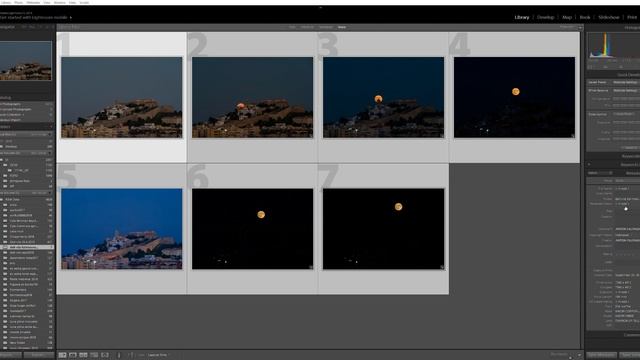The height and width of the screenshot is (360, 640).
Task: Select the Painter spray can tool
Action: (x=119, y=355)
